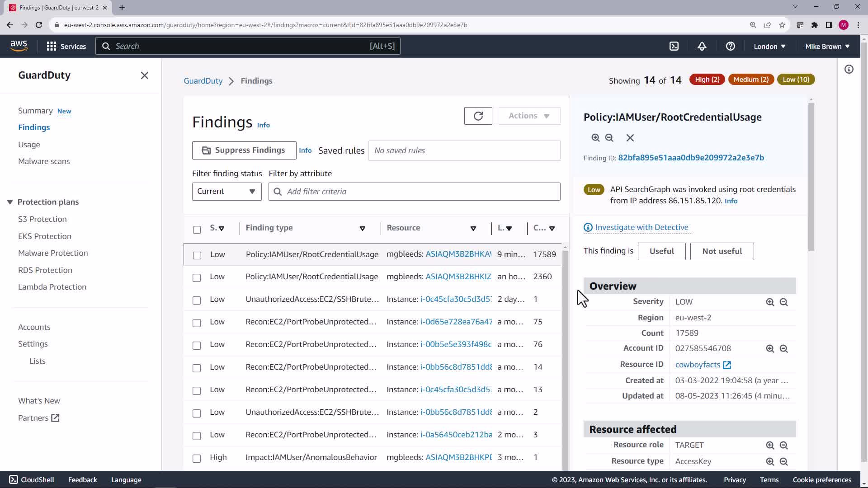This screenshot has width=868, height=488.
Task: Click the help question mark icon
Action: pos(730,46)
